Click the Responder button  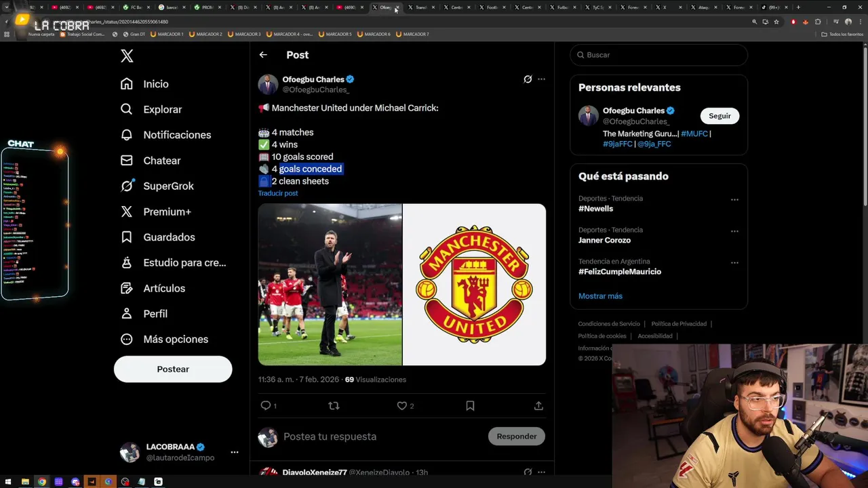(x=517, y=436)
